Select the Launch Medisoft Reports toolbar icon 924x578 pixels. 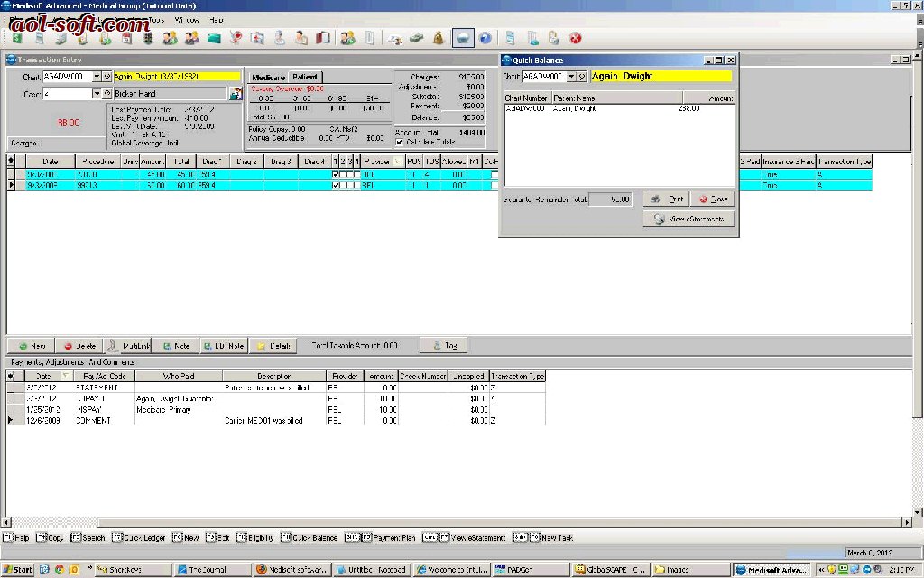(x=465, y=38)
